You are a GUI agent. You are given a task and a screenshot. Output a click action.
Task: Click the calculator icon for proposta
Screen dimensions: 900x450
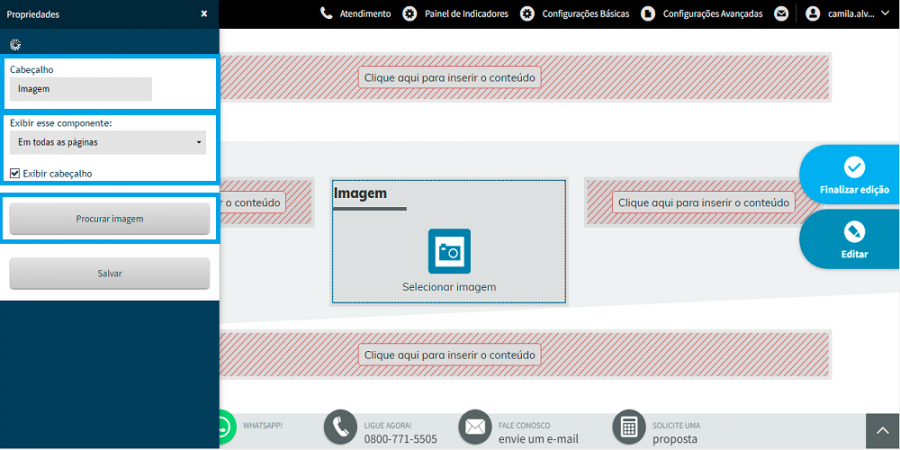[629, 427]
